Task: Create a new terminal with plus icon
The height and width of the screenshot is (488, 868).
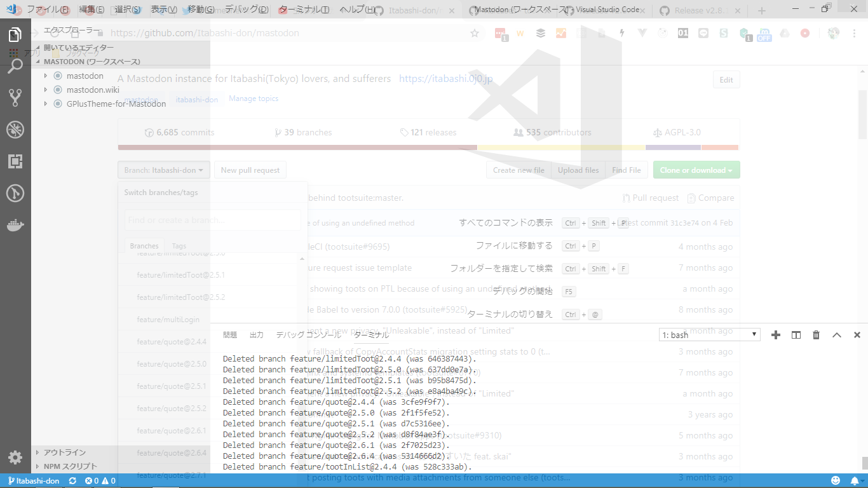Action: click(x=775, y=335)
